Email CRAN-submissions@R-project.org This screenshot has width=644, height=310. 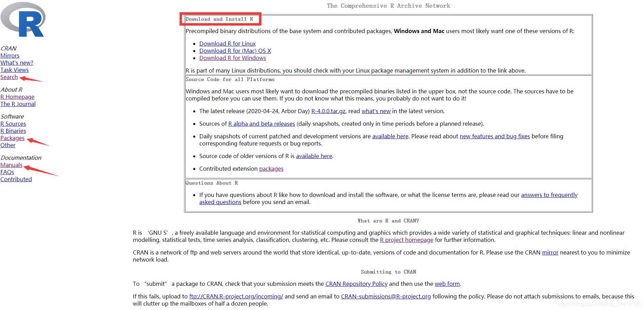tap(386, 296)
